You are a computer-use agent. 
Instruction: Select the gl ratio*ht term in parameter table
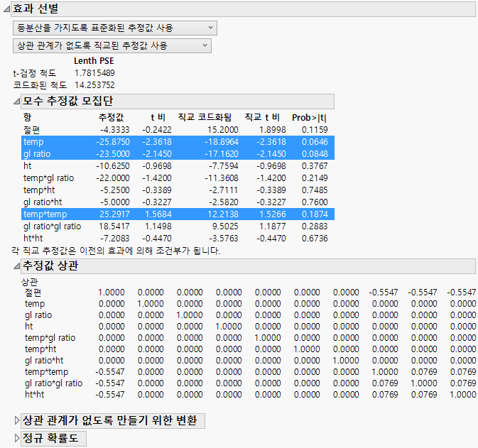[x=178, y=202]
